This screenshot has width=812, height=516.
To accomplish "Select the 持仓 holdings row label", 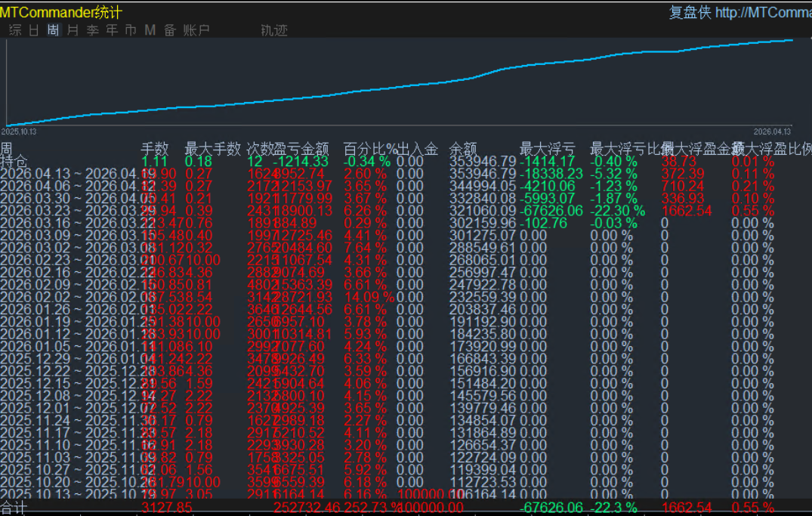I will click(14, 162).
